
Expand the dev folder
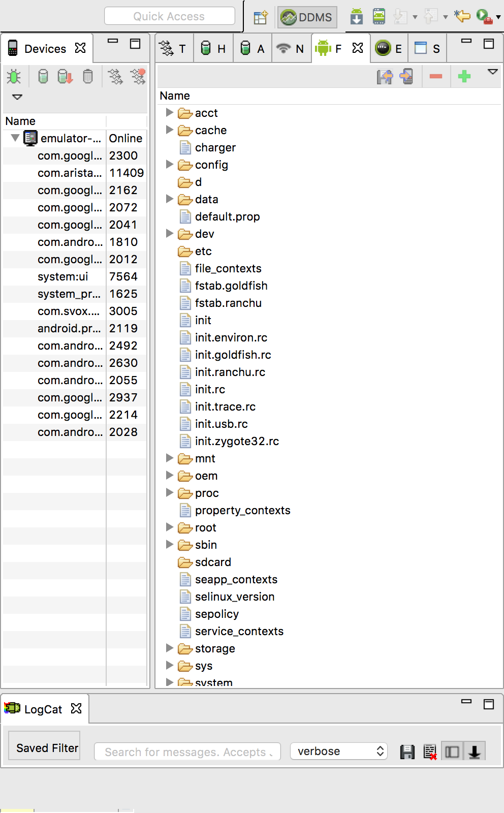coord(170,233)
